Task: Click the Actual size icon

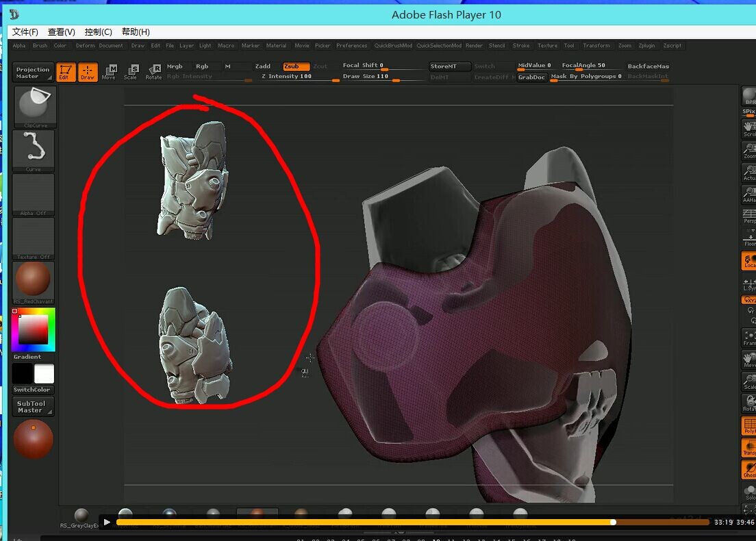Action: click(x=748, y=172)
